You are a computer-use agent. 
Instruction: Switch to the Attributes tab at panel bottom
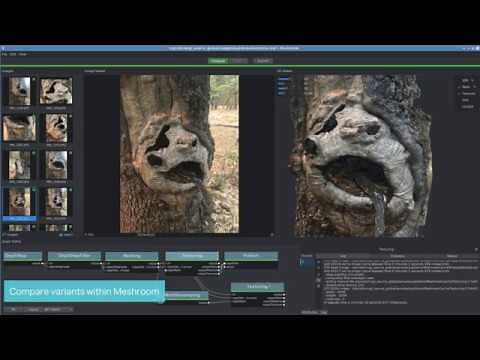[x=309, y=312]
